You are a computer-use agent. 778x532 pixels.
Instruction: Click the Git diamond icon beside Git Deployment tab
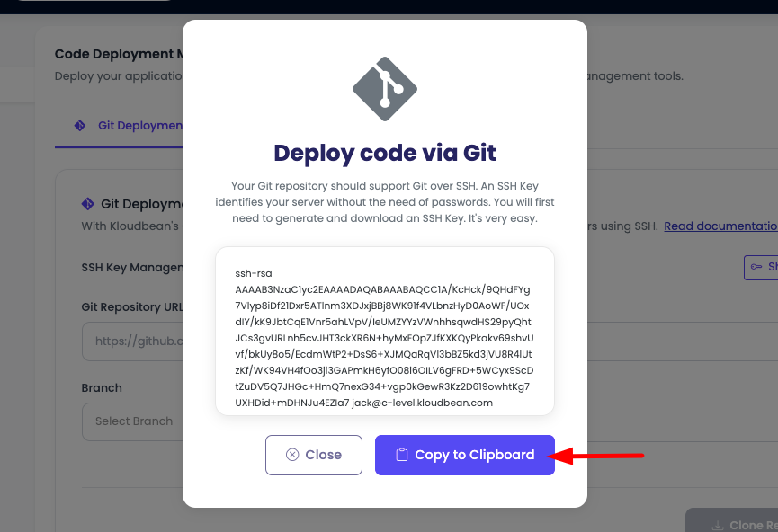[x=81, y=125]
